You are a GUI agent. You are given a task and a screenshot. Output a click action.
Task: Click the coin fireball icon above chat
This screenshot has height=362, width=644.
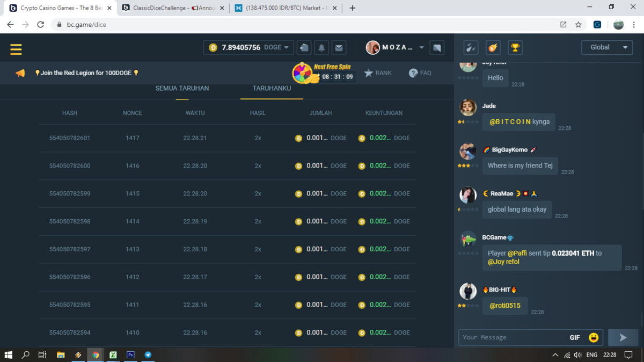click(x=493, y=48)
